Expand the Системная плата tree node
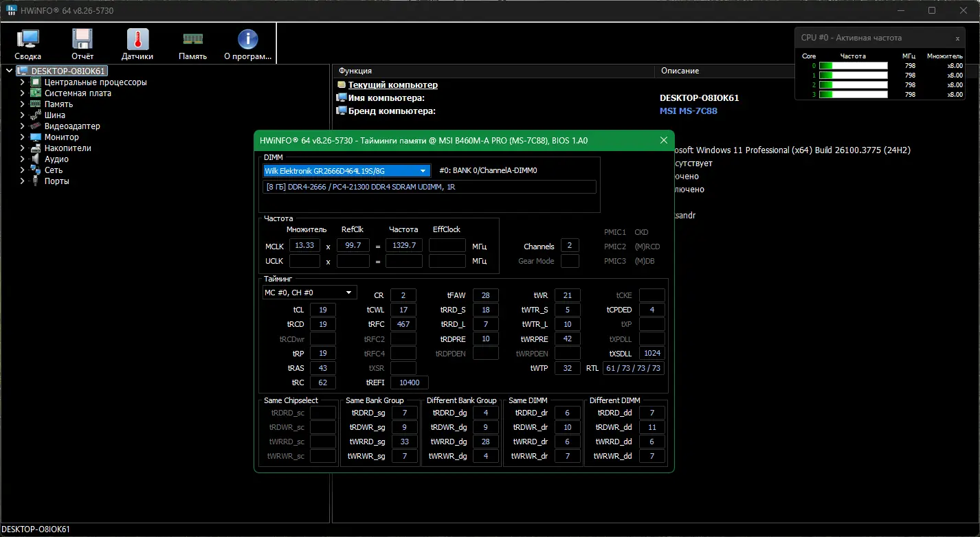This screenshot has height=537, width=980. [22, 93]
